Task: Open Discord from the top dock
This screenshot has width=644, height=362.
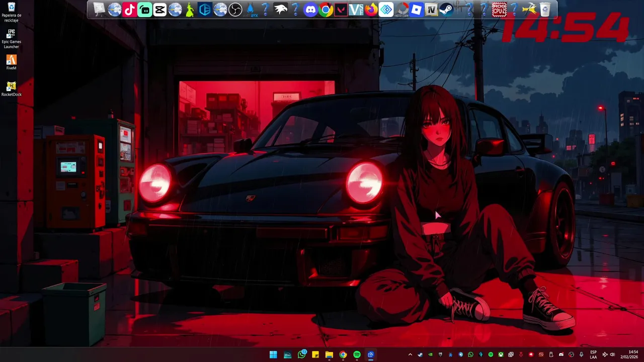Action: [310, 10]
